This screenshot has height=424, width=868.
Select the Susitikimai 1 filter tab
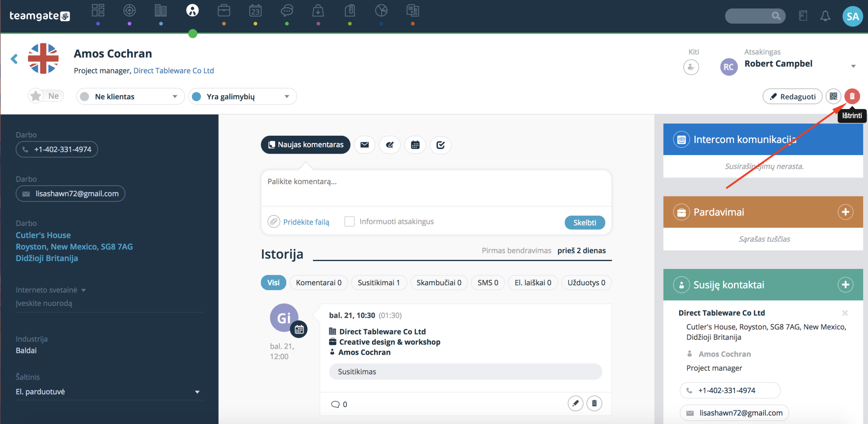[379, 283]
